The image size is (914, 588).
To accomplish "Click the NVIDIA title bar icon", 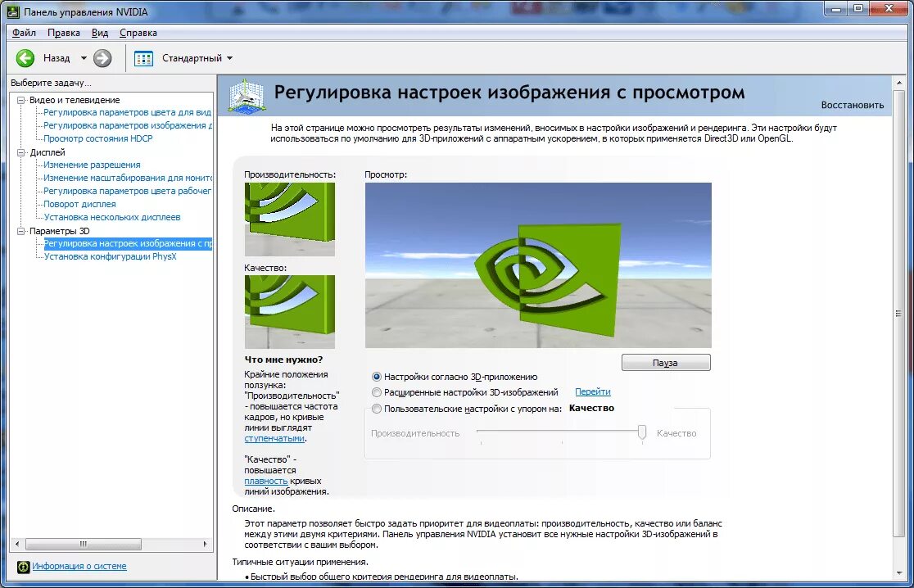I will [x=12, y=11].
